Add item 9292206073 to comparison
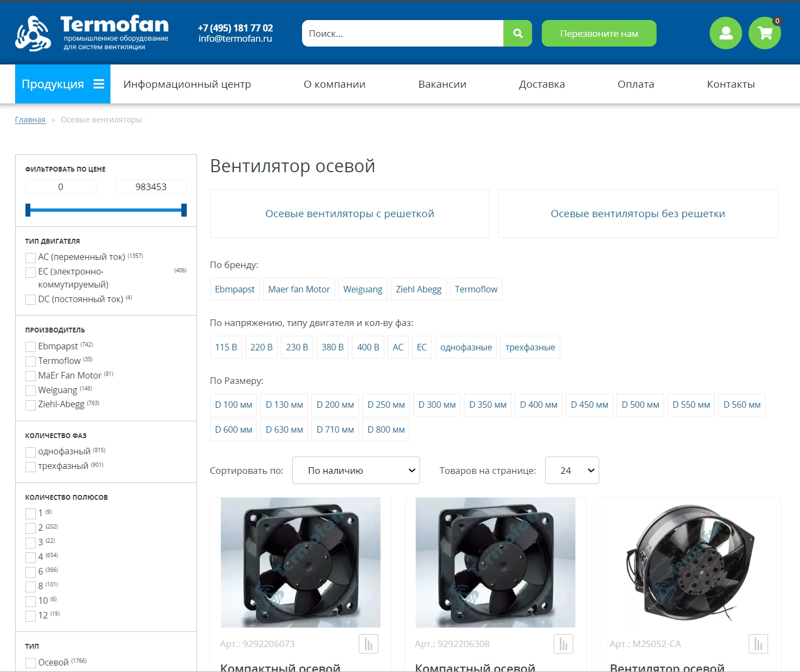The height and width of the screenshot is (672, 800). 369,644
